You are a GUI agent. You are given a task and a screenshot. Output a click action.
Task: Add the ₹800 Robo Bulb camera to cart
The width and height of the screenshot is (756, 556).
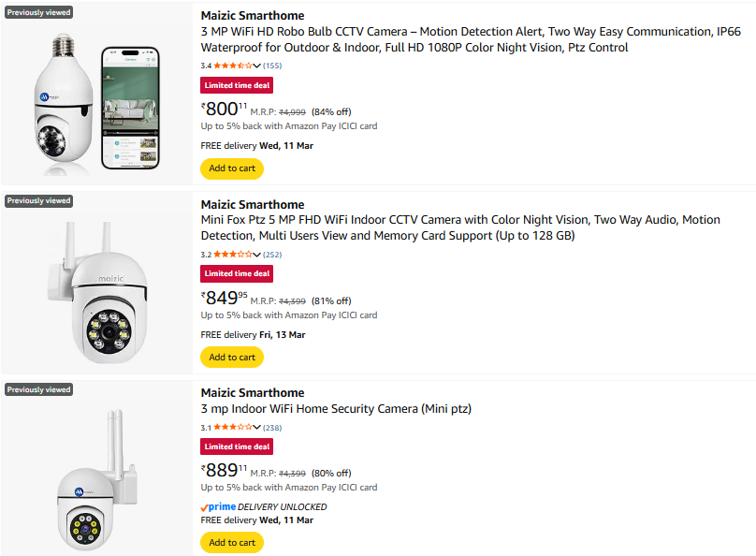click(231, 168)
